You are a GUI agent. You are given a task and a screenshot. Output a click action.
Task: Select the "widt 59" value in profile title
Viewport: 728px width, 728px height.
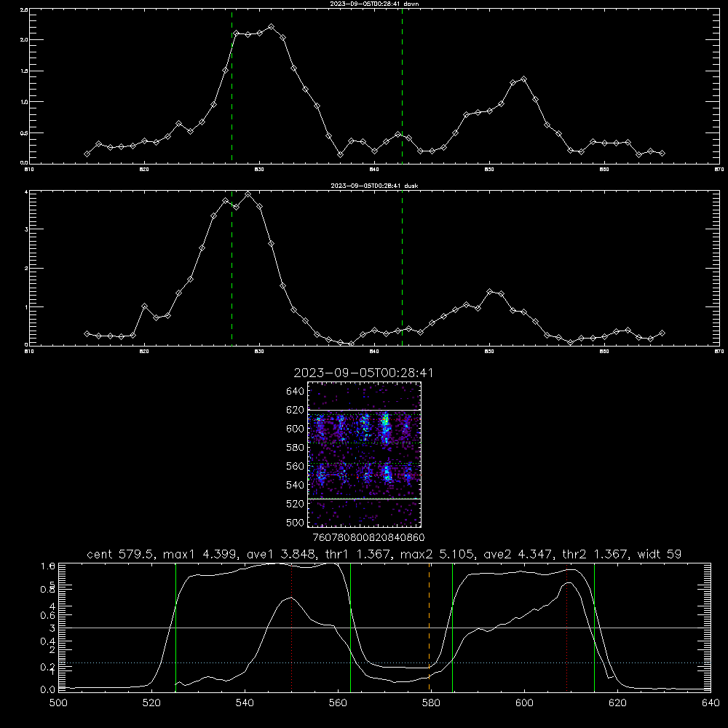pos(660,554)
